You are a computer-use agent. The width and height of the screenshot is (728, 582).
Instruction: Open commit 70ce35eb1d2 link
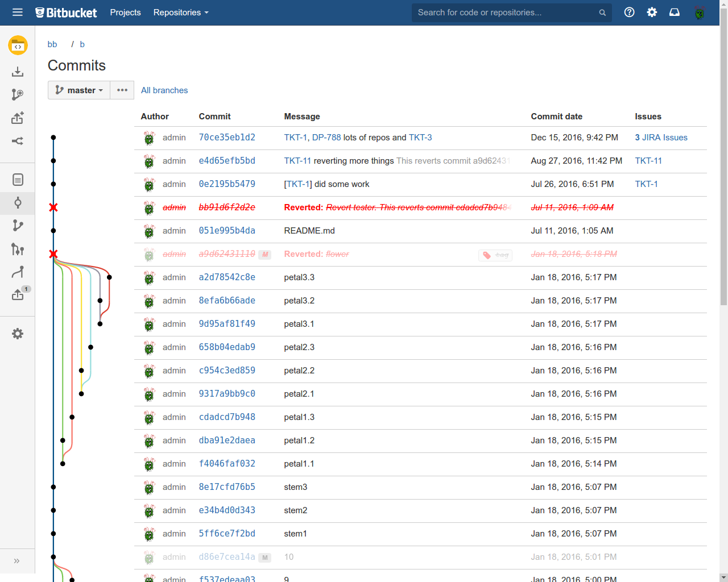pyautogui.click(x=227, y=138)
